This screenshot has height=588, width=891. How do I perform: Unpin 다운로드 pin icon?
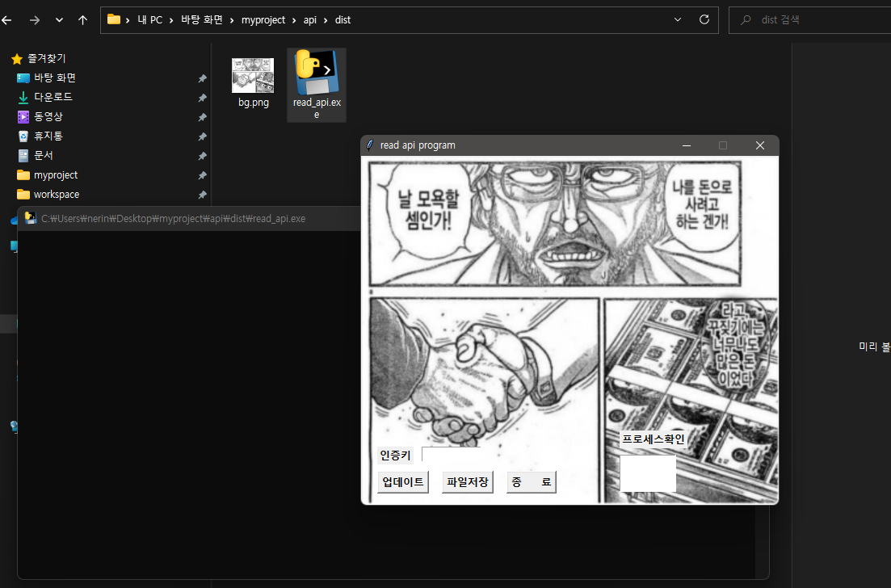click(202, 98)
